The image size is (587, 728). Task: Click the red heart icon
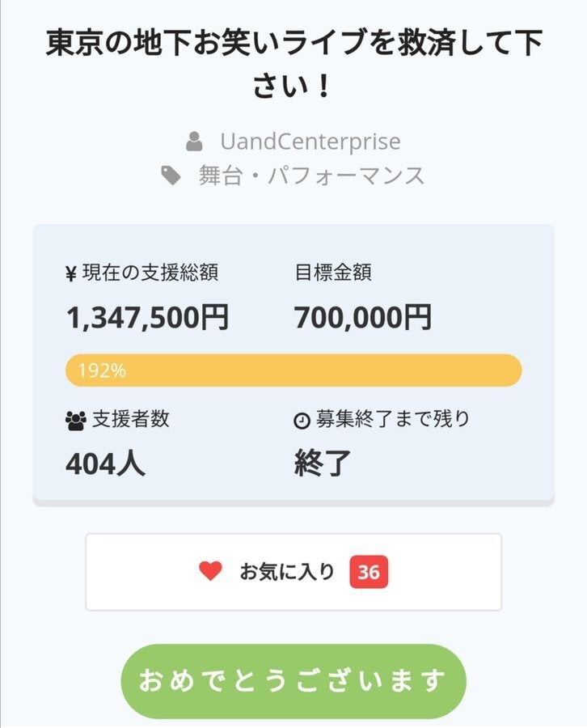[210, 572]
